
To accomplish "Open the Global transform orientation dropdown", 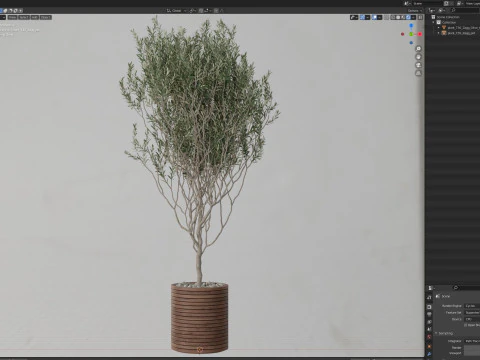I will click(176, 11).
